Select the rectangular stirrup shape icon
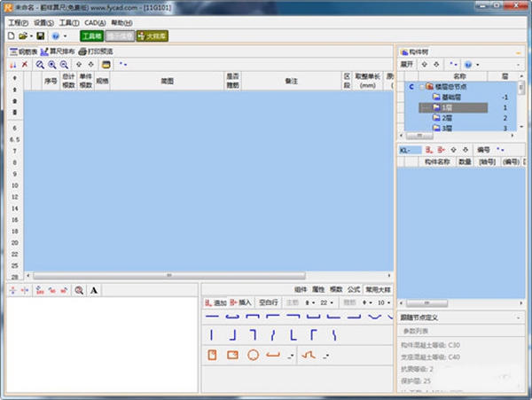This screenshot has height=400, width=532. click(x=232, y=355)
